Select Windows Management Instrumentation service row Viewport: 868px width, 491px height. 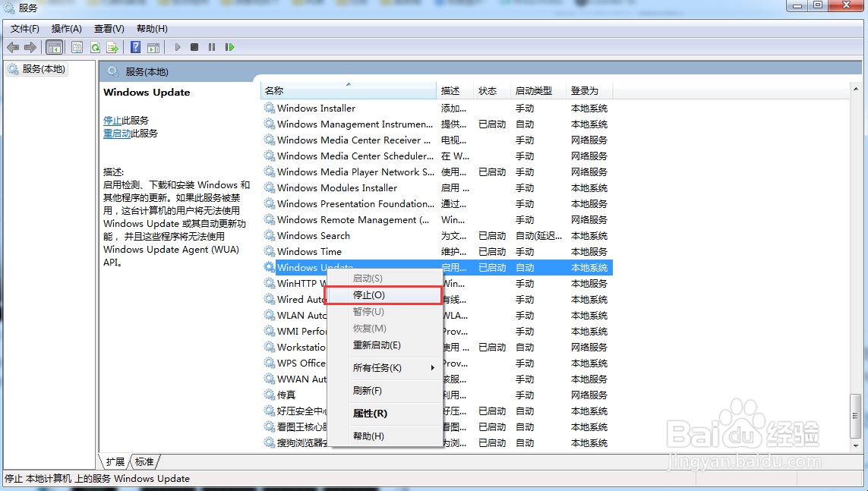point(437,124)
